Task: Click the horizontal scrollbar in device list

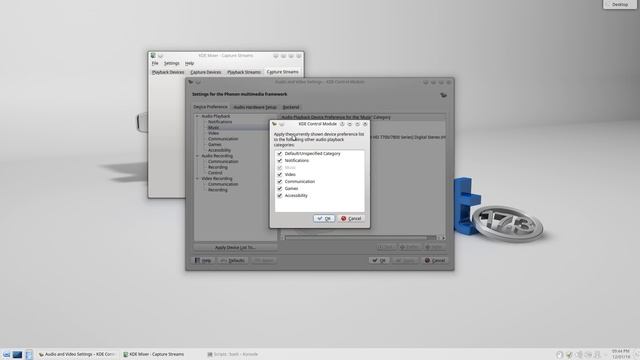Action: click(360, 238)
